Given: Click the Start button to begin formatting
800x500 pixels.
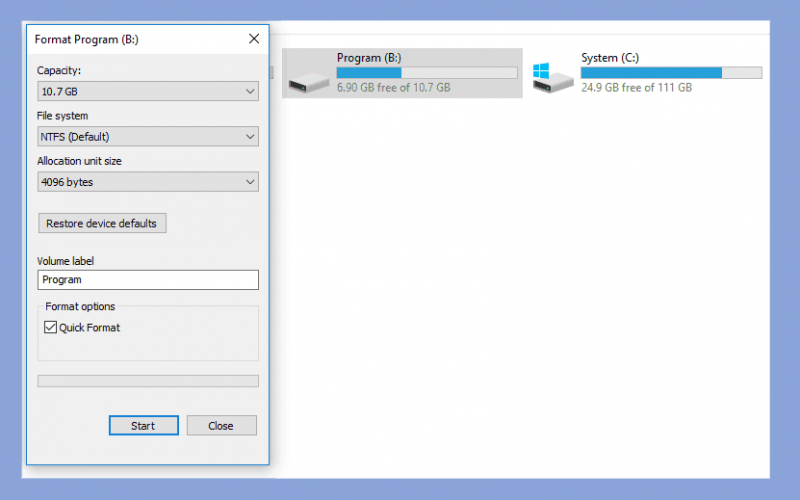Looking at the screenshot, I should 143,426.
